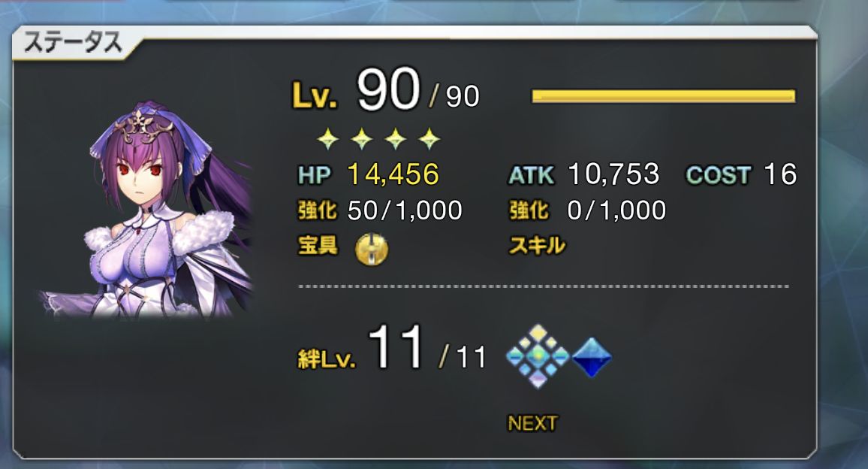Click the gold Noble Phantasm sword icon

(372, 248)
